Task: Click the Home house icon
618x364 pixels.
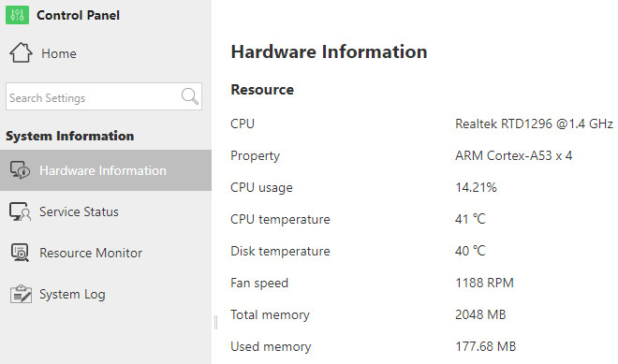Action: tap(21, 52)
